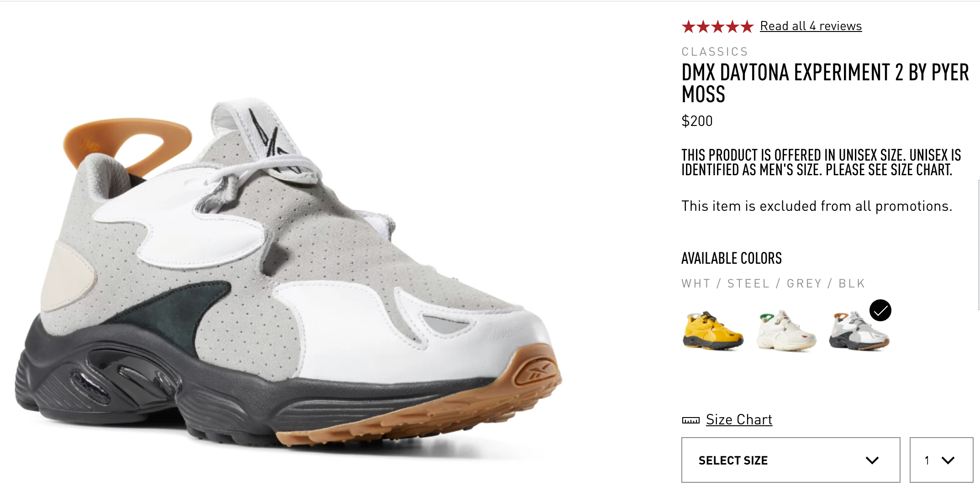Click the AVAILABLE COLORS heading

(x=731, y=258)
